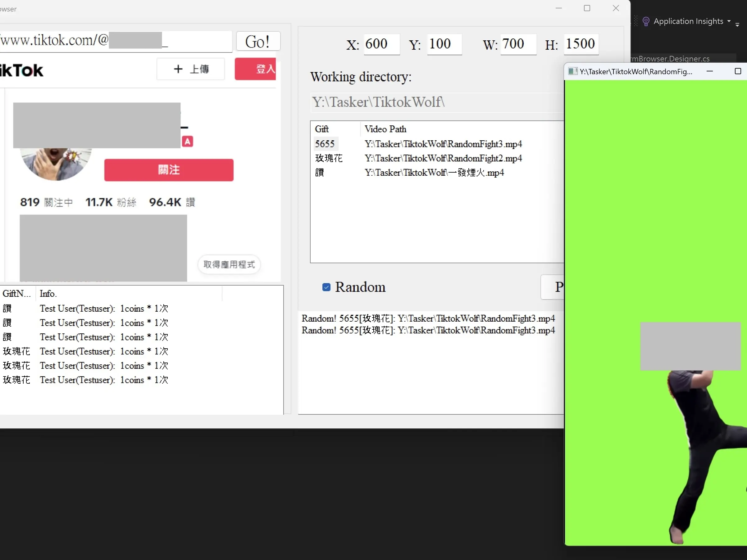
Task: Select the RandomFight2.mp4 玫瑰花 row
Action: tap(443, 158)
